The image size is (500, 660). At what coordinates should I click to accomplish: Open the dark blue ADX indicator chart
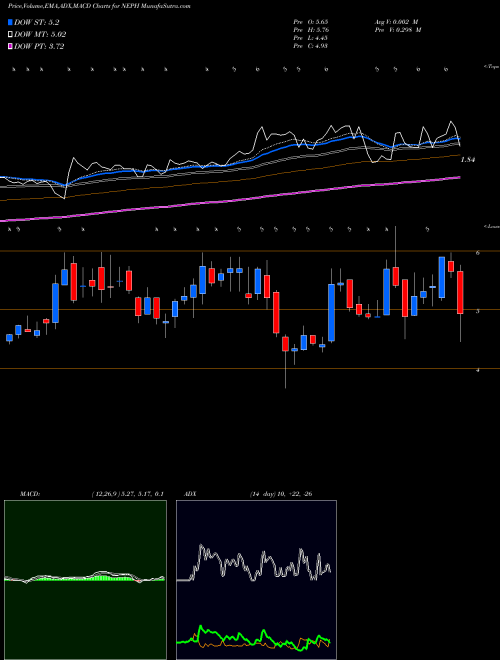[256, 580]
